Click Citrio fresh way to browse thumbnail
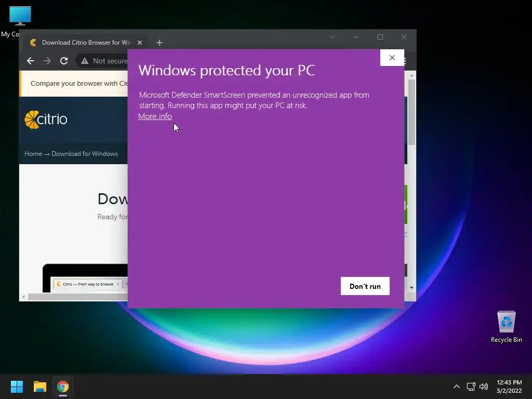Viewport: 532px width, 399px height. 88,284
